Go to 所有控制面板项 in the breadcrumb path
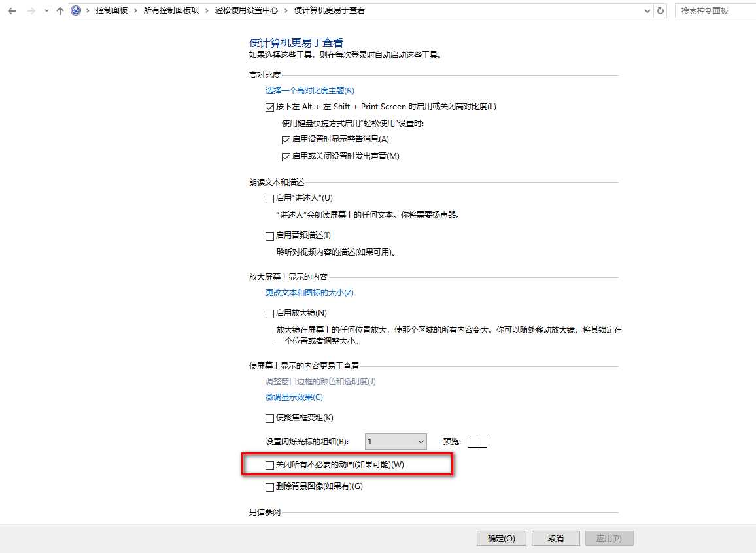The image size is (756, 553). pyautogui.click(x=172, y=10)
